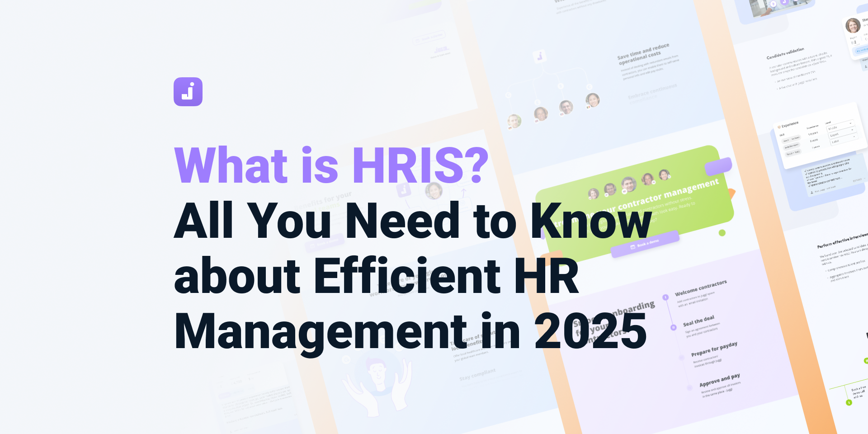Click the 'Seal the deal' step text
This screenshot has height=434, width=868.
click(698, 321)
